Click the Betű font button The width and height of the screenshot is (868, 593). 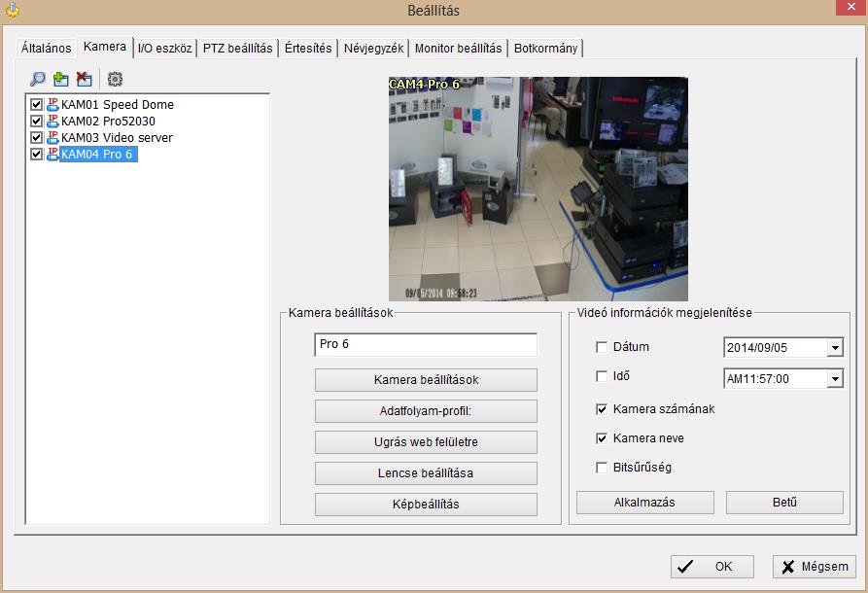coord(784,503)
